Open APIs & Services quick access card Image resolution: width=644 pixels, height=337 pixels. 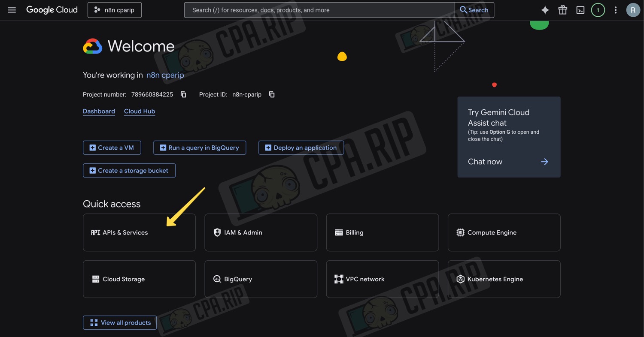139,232
